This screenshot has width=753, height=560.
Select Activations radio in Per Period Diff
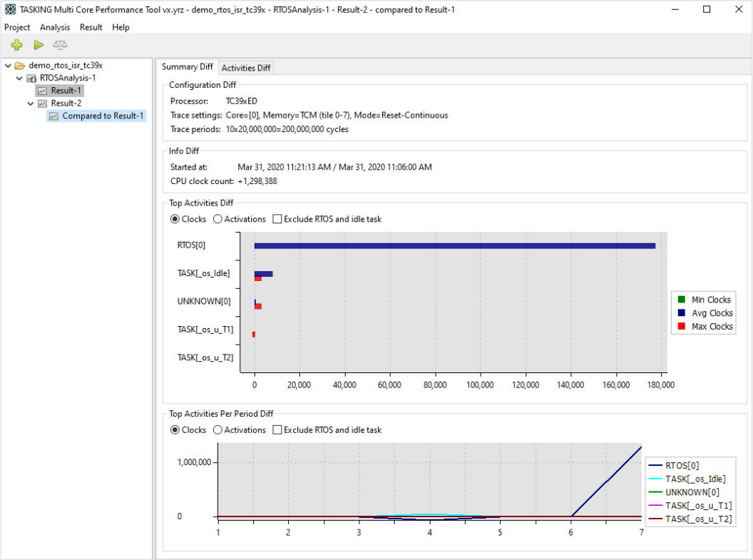(x=217, y=430)
